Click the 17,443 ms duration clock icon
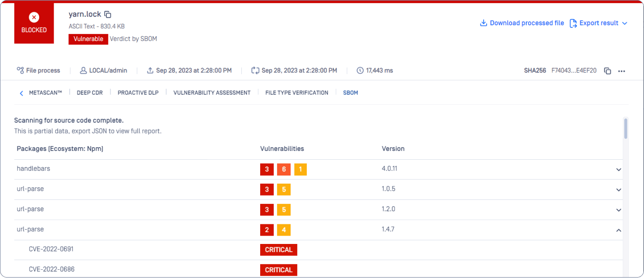 pos(360,70)
